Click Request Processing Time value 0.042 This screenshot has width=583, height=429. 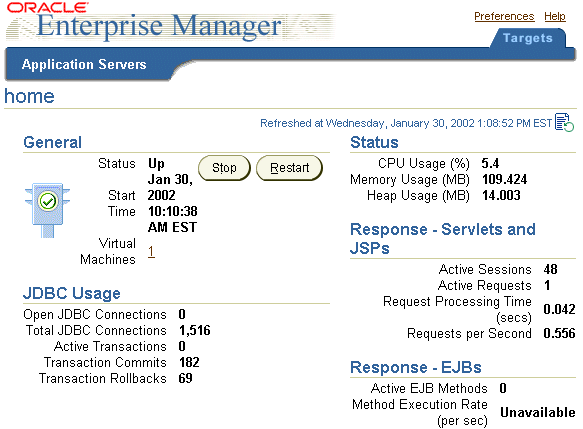pos(559,309)
